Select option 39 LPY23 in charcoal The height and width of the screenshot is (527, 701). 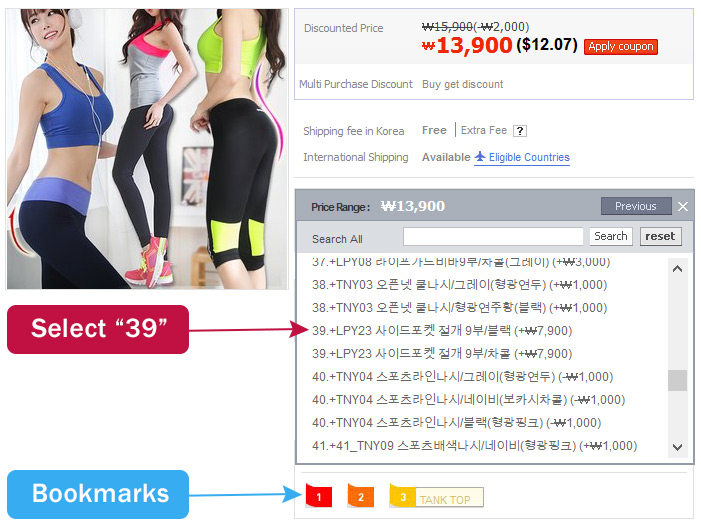(x=442, y=354)
